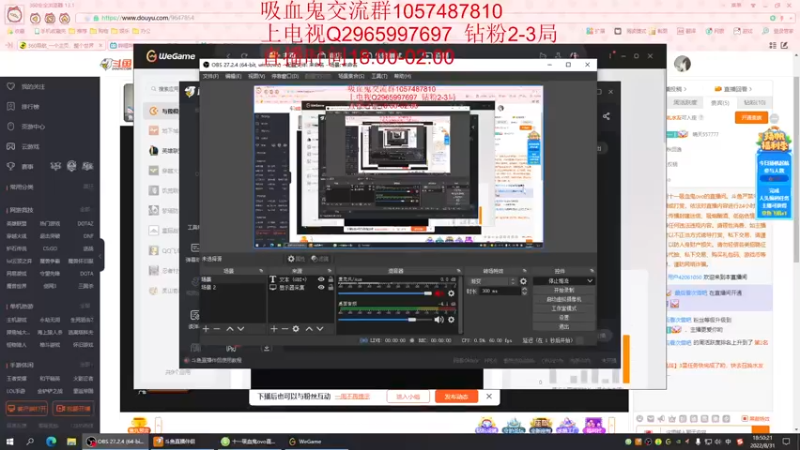
Task: Undock the audio mixer panel via header icon
Action: 458,271
